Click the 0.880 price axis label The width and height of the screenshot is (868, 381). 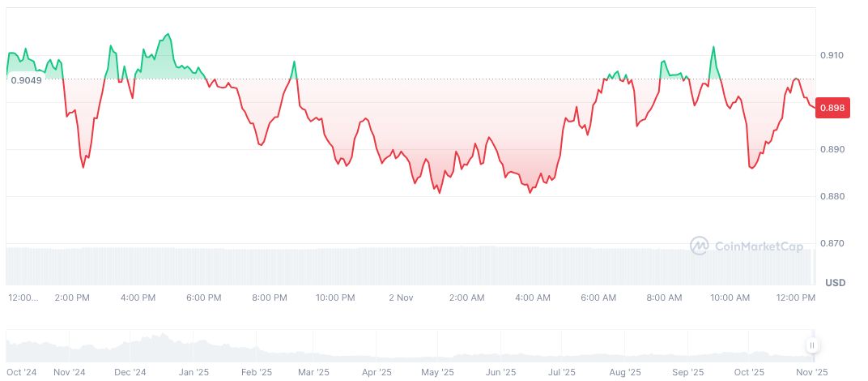click(832, 197)
